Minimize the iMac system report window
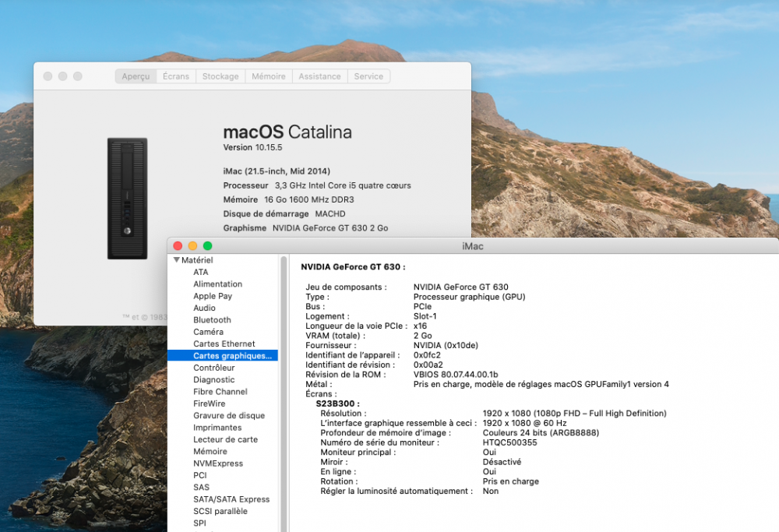This screenshot has height=532, width=779. pyautogui.click(x=192, y=246)
